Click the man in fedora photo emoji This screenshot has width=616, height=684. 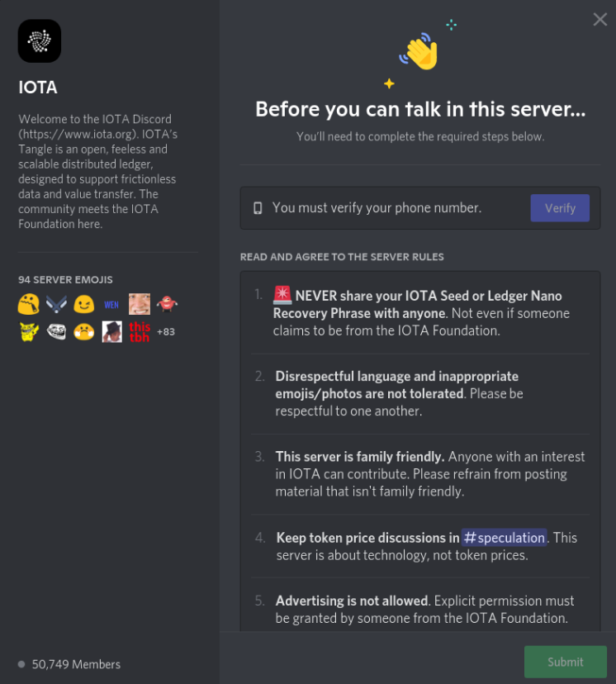(x=111, y=331)
